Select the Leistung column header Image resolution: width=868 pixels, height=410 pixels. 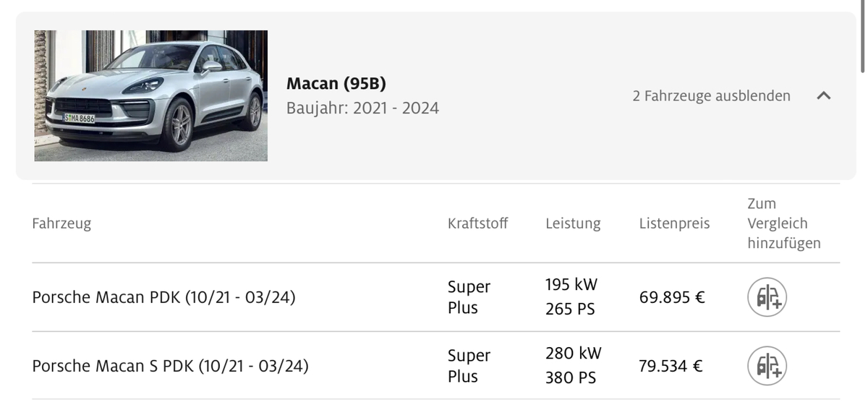coord(573,223)
